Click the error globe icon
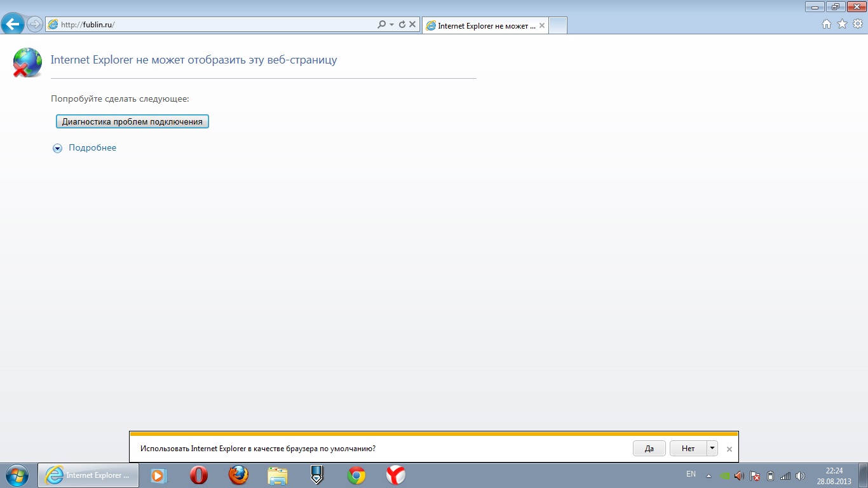This screenshot has width=868, height=488. click(x=27, y=62)
